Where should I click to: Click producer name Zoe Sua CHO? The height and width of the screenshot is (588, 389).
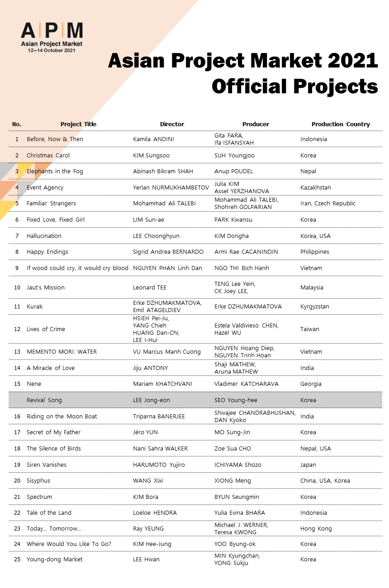(232, 448)
